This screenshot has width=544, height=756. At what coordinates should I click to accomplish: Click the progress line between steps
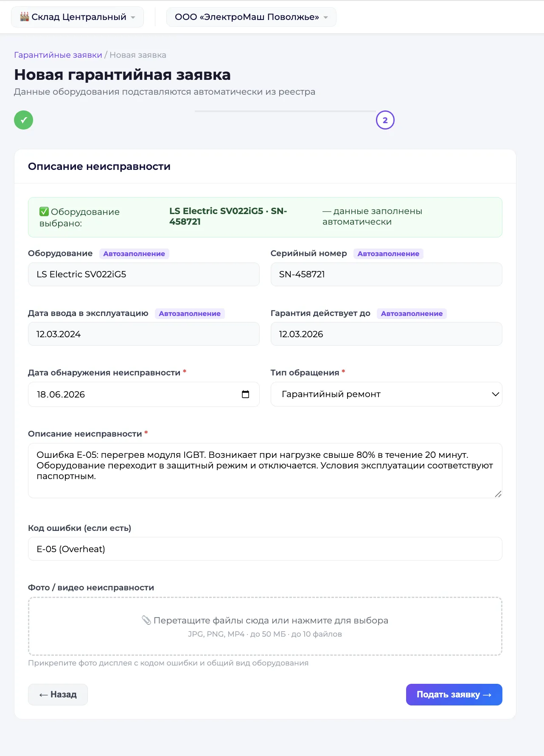point(285,111)
